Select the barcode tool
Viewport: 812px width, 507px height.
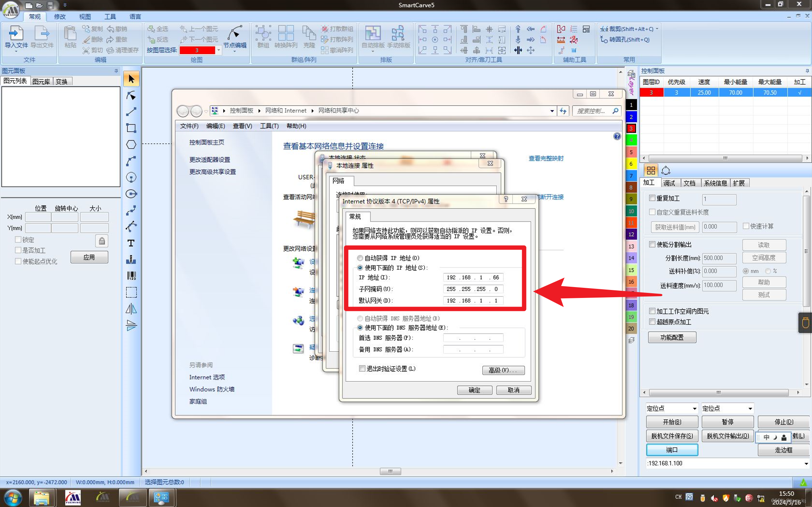131,276
